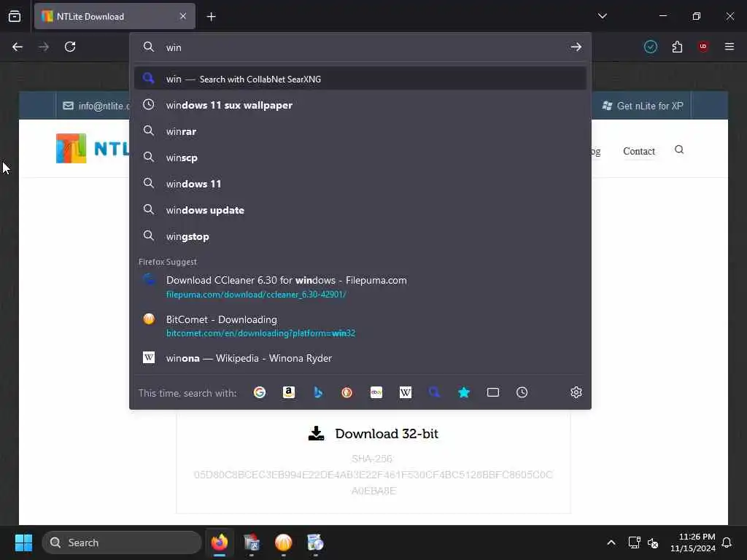Open the clock and date in taskbar
The width and height of the screenshot is (747, 560).
692,542
